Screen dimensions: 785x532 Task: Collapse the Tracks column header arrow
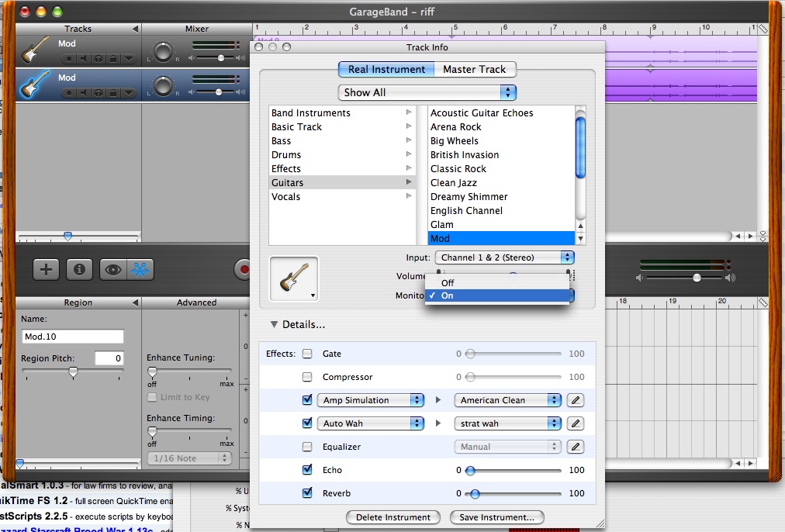point(135,29)
